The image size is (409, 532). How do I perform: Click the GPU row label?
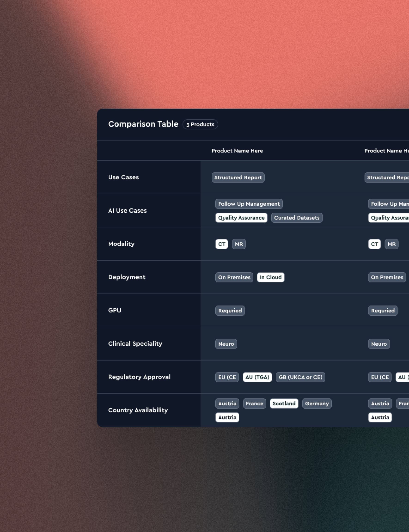click(x=115, y=310)
